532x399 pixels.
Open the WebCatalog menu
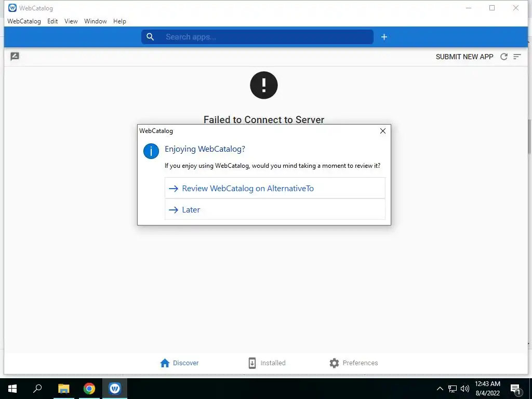24,21
